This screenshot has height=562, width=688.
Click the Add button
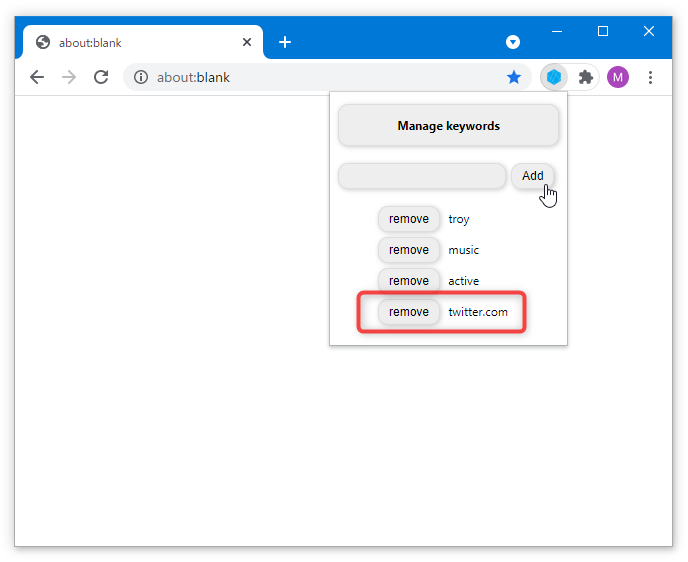pos(532,176)
